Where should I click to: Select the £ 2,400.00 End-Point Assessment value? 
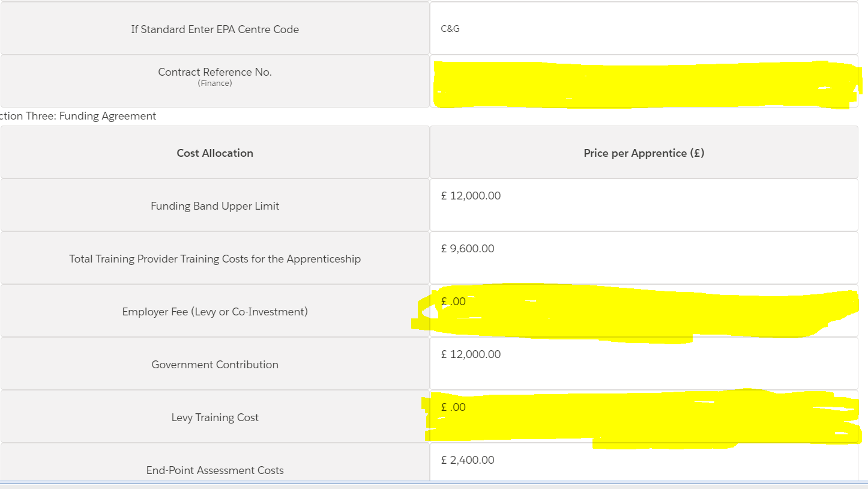pyautogui.click(x=468, y=460)
